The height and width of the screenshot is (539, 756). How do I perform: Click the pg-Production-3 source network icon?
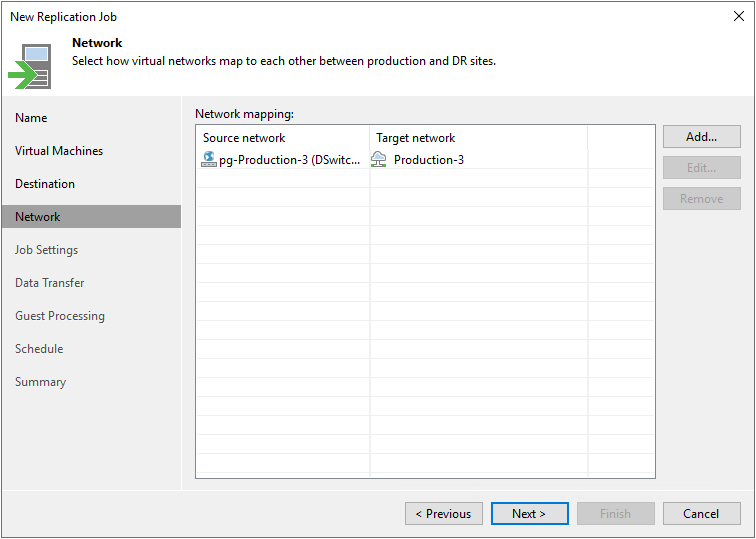tap(209, 159)
